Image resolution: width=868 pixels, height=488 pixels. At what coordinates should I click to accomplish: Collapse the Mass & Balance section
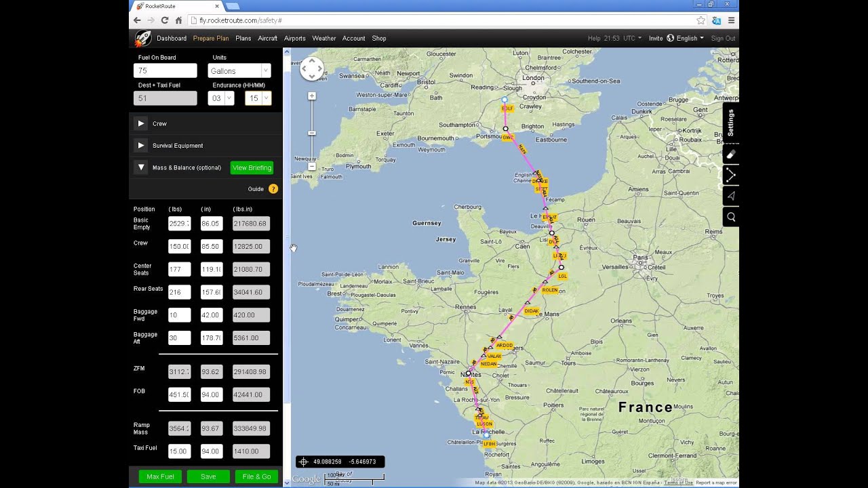(x=140, y=167)
